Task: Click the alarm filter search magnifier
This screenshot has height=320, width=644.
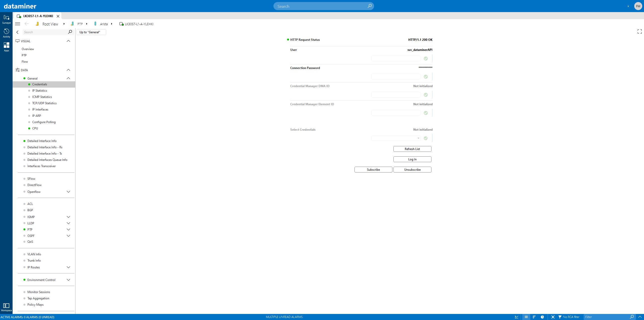Action: (632, 317)
